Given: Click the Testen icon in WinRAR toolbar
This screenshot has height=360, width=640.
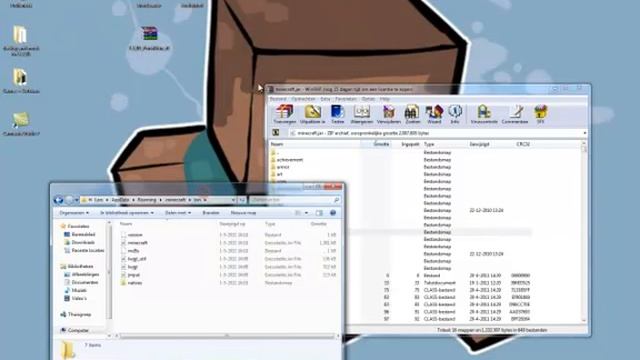Looking at the screenshot, I should click(337, 114).
